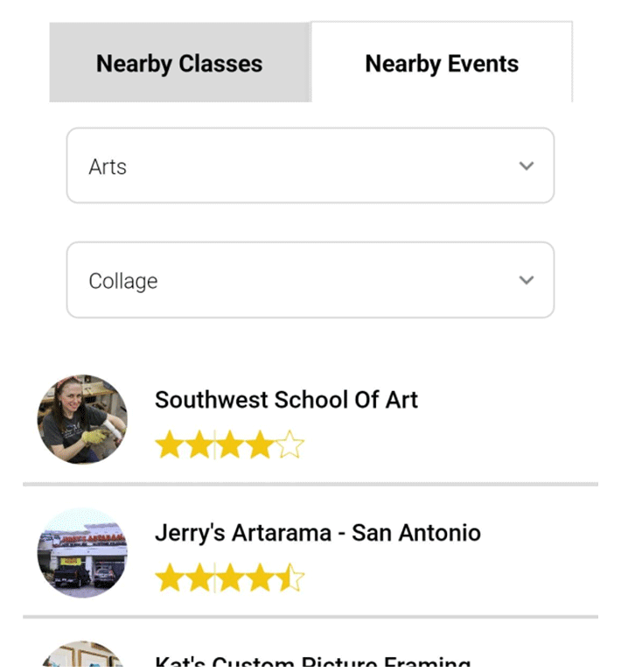
Task: Click the chevron arrow beside Collage
Action: click(526, 280)
